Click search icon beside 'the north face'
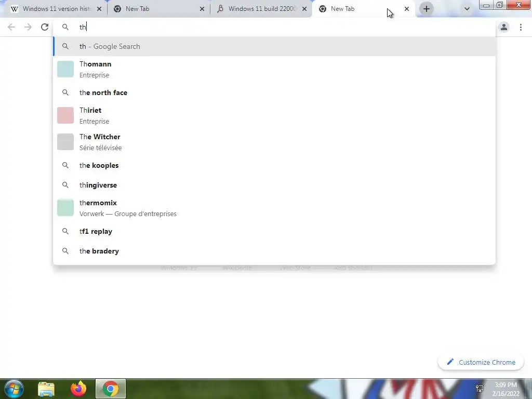The height and width of the screenshot is (399, 532). [x=65, y=92]
